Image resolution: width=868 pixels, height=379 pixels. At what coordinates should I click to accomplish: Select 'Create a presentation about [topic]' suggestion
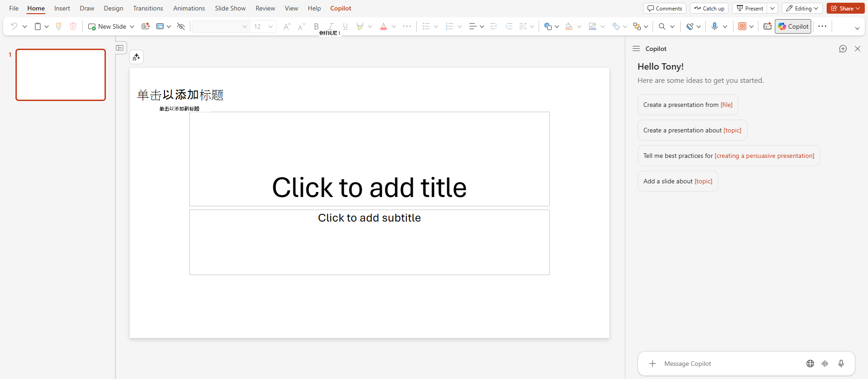pyautogui.click(x=692, y=130)
